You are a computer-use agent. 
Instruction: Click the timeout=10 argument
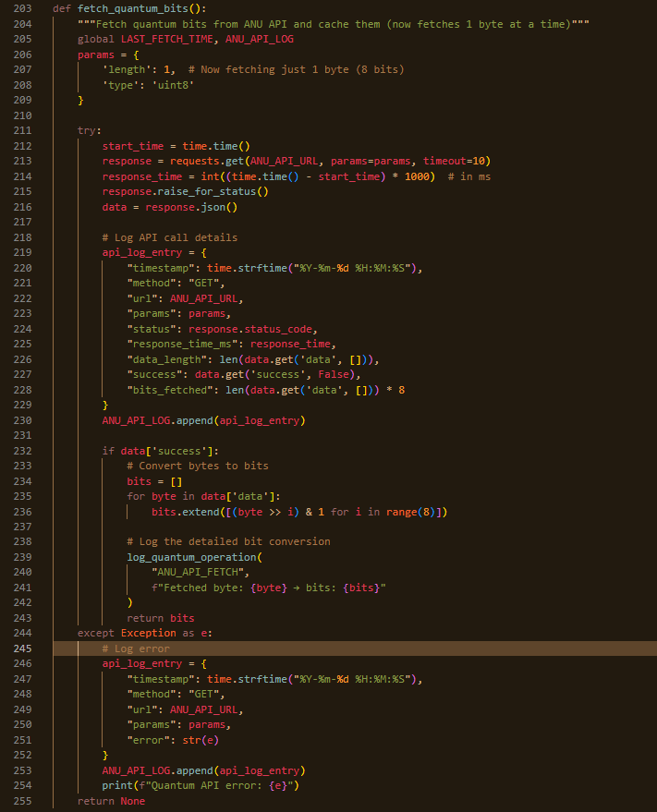[x=454, y=161]
